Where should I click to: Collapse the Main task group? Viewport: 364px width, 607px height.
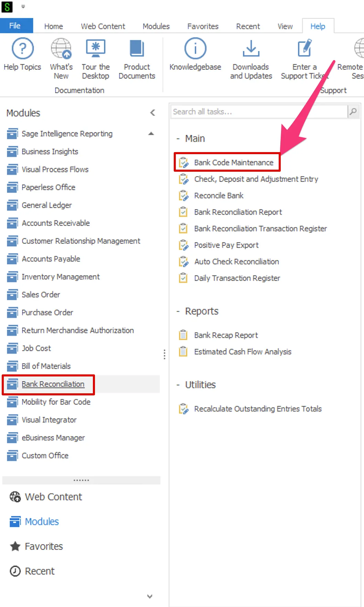[x=178, y=139]
